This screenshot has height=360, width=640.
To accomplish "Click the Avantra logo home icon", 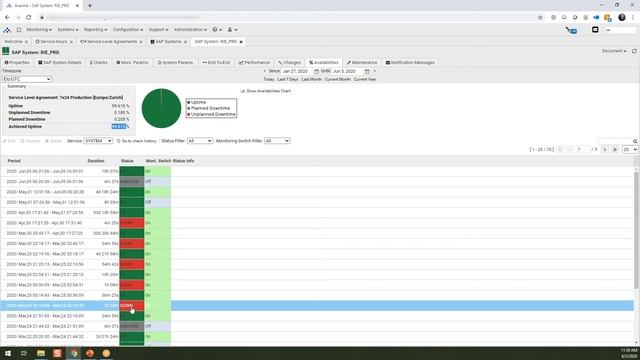I will click(7, 30).
